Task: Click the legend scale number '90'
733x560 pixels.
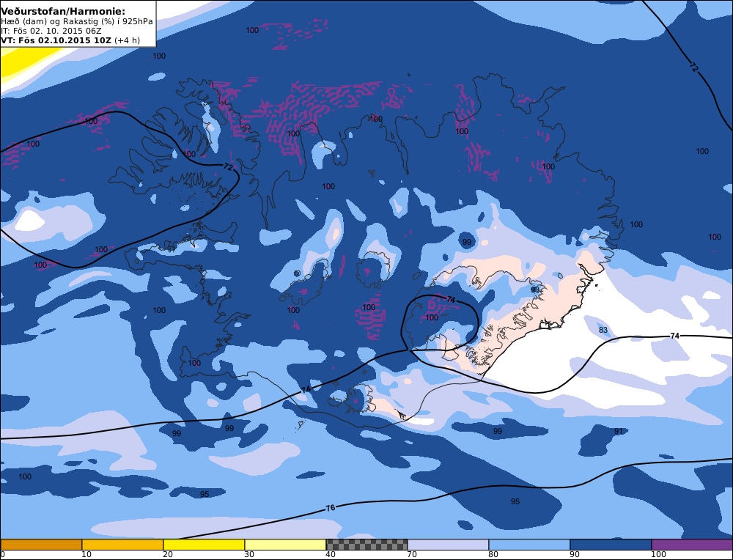Action: (x=575, y=555)
